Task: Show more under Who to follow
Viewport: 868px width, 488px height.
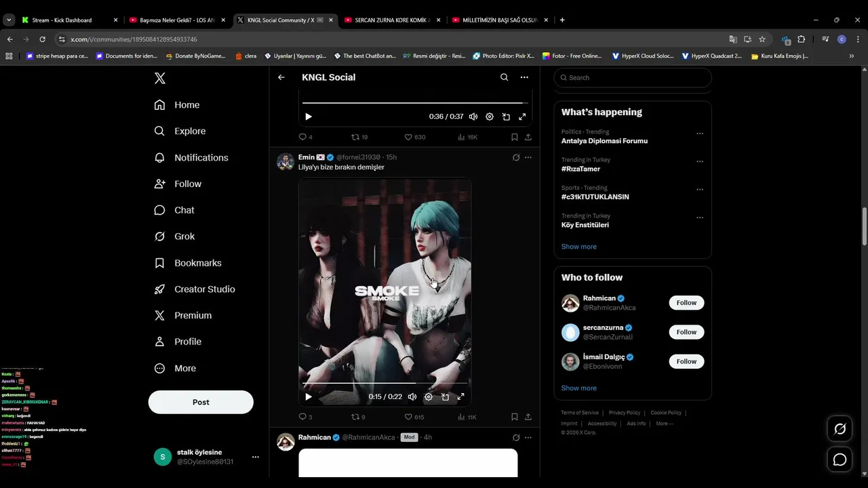Action: click(579, 388)
